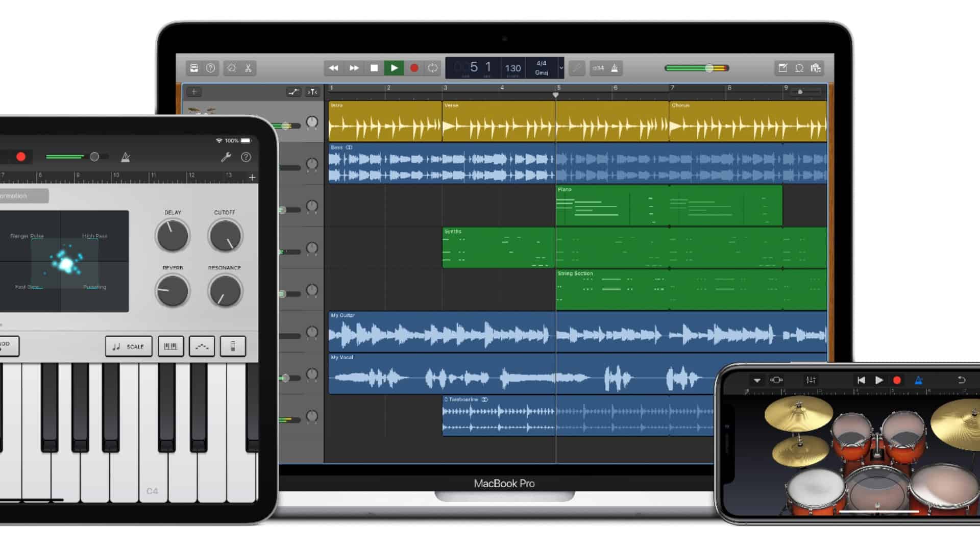
Task: Open iPad help question mark
Action: 246,157
